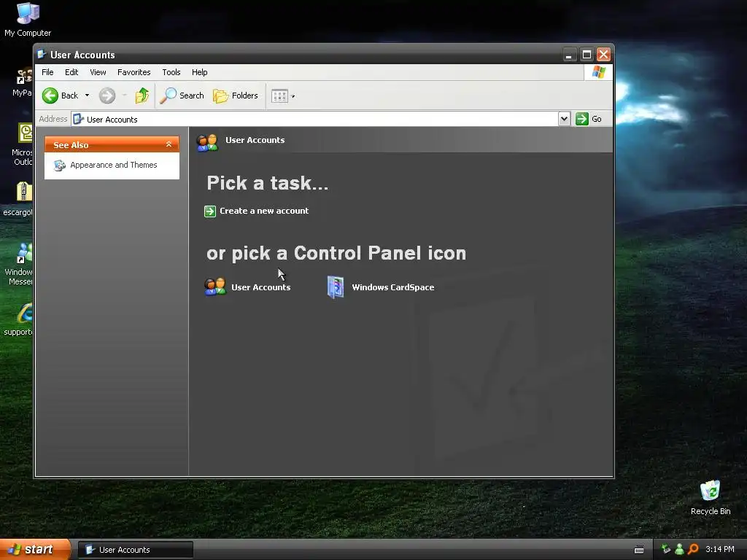Click the 3:14 PM clock
This screenshot has height=560, width=747.
(x=720, y=549)
